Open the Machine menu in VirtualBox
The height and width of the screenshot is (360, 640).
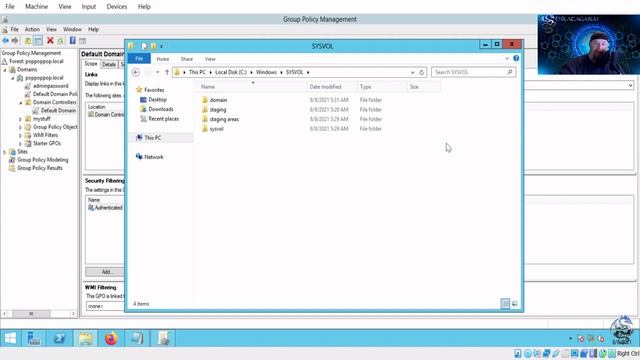[36, 7]
